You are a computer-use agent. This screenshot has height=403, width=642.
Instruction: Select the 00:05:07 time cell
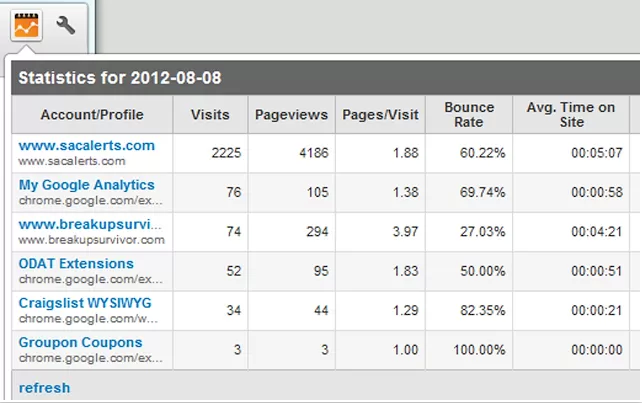(597, 153)
